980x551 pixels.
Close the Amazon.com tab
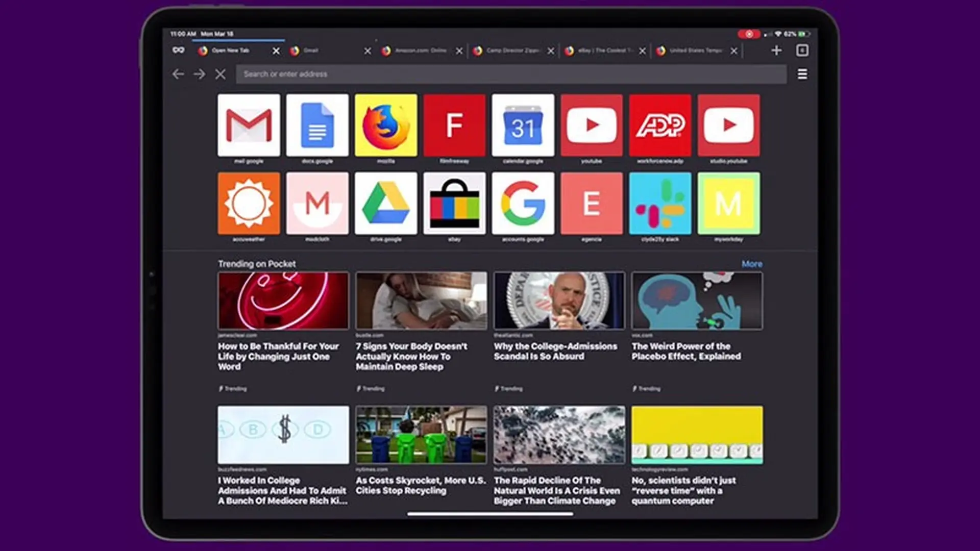(459, 51)
